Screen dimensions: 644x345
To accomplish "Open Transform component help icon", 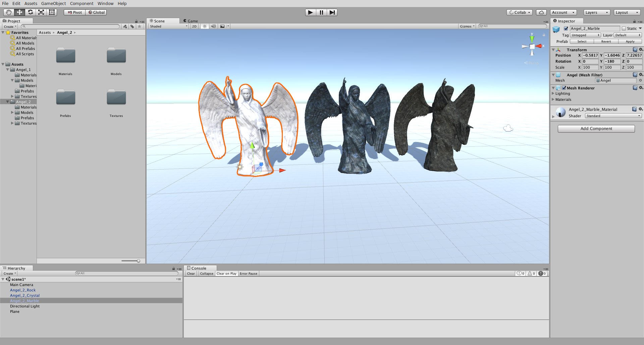I will pos(635,50).
